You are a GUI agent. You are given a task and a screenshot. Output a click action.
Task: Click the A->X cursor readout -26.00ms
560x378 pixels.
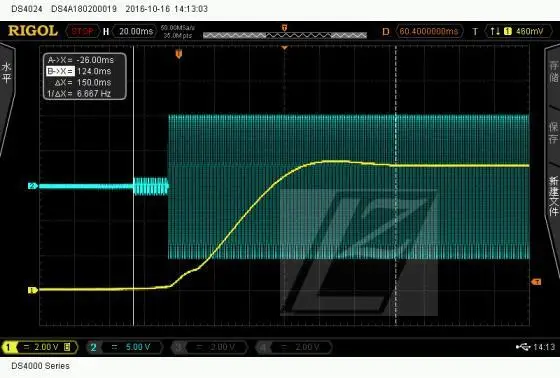[x=81, y=60]
